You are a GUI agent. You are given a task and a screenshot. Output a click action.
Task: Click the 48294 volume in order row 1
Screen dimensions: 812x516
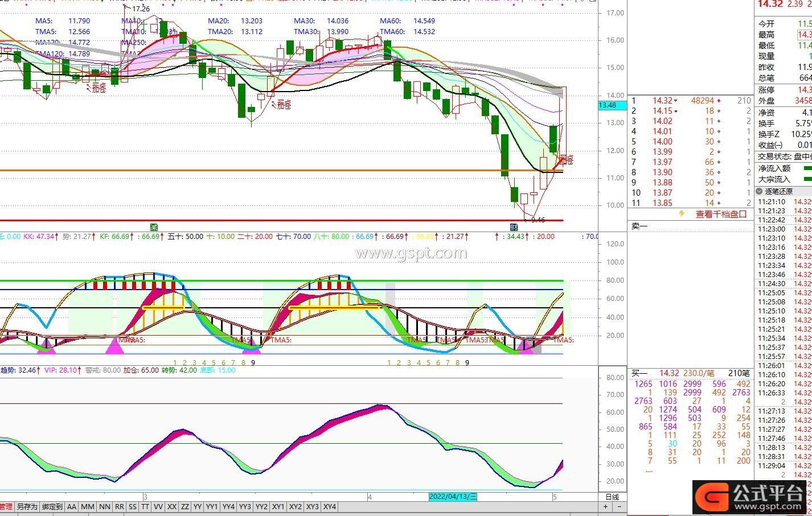point(703,101)
